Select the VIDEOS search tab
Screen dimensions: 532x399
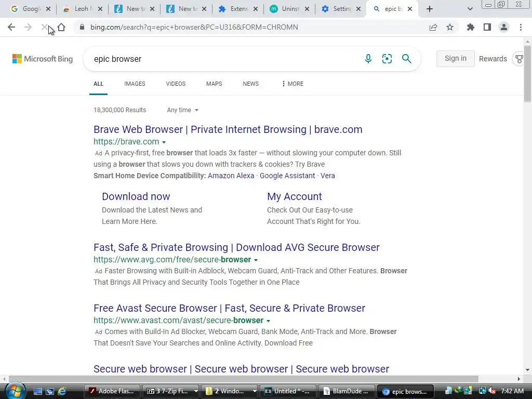pos(176,84)
